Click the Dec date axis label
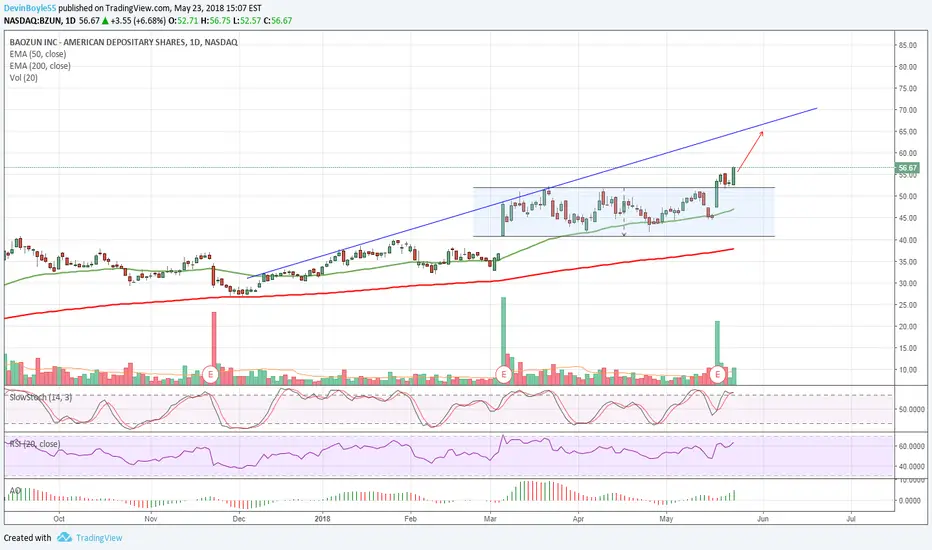 (x=238, y=518)
